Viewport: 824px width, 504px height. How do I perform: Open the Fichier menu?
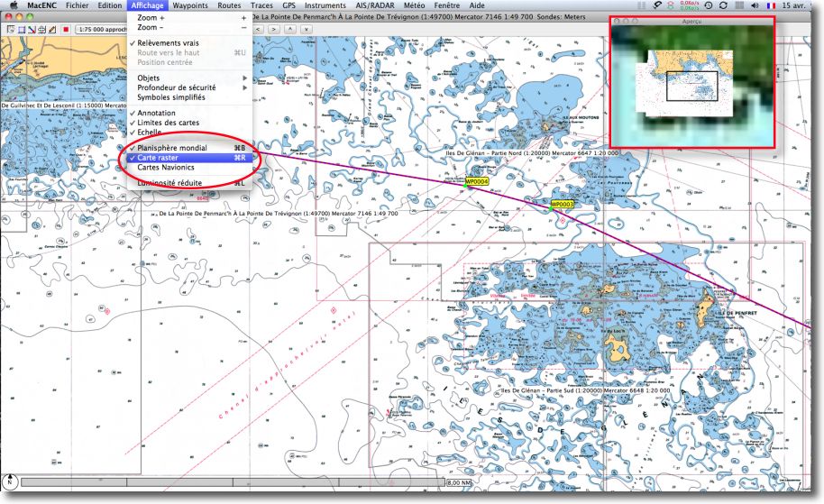tap(78, 5)
